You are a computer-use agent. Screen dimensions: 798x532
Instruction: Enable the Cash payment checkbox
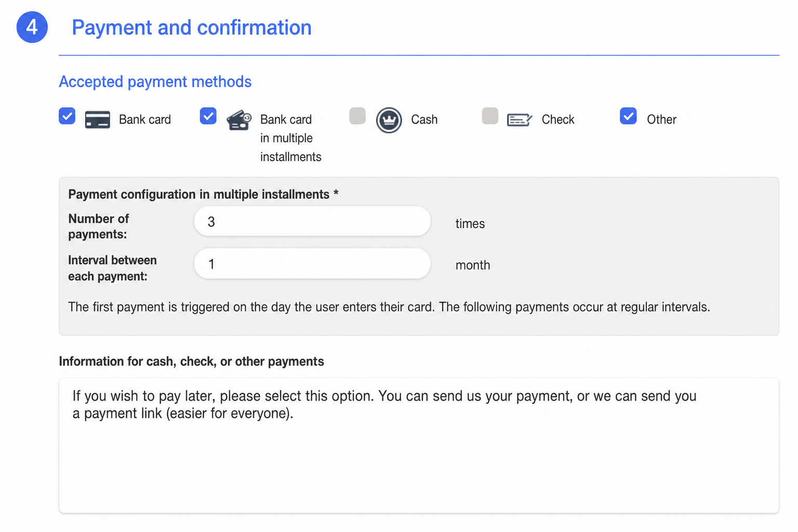click(x=357, y=116)
